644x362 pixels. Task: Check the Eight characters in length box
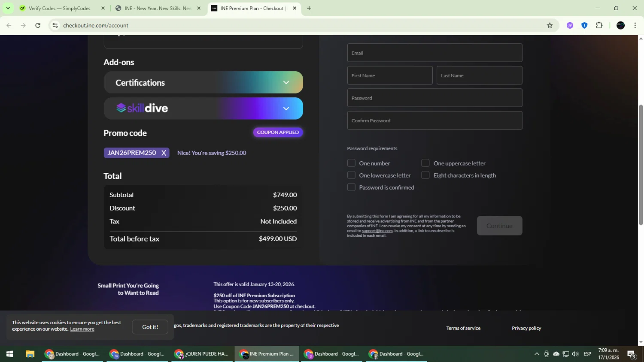[x=425, y=175]
